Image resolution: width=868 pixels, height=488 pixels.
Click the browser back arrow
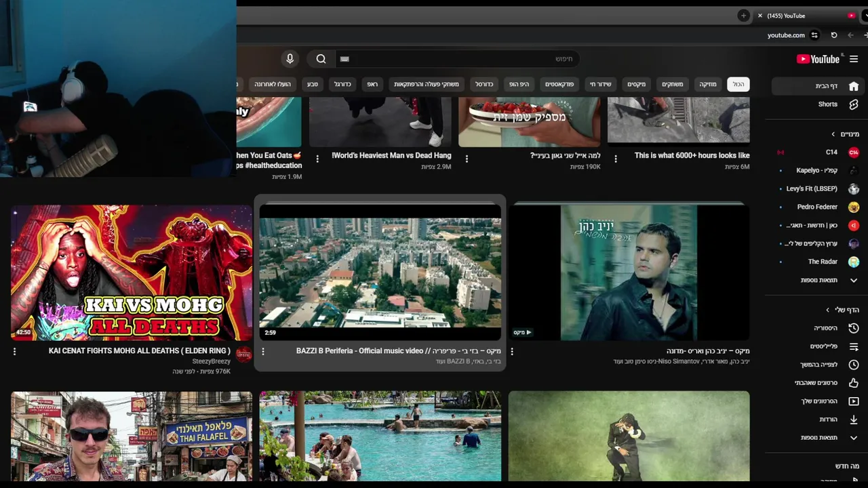click(850, 35)
